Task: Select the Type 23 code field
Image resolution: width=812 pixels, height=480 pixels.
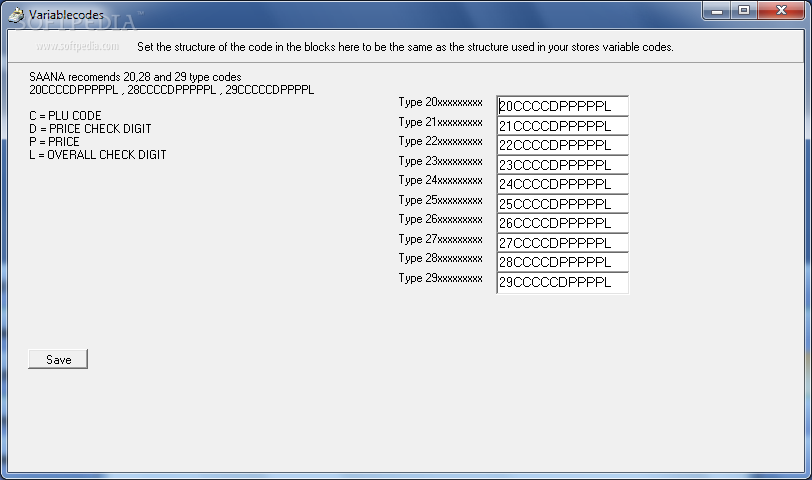Action: (x=562, y=165)
